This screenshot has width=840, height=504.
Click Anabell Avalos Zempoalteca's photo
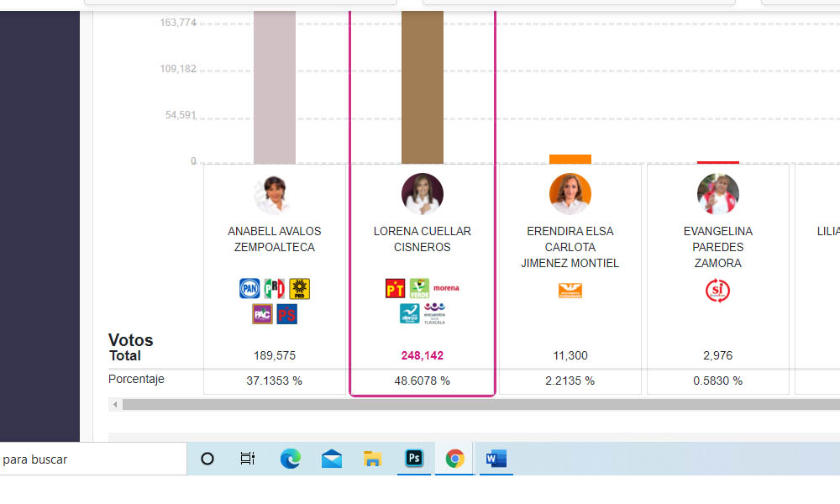click(275, 194)
